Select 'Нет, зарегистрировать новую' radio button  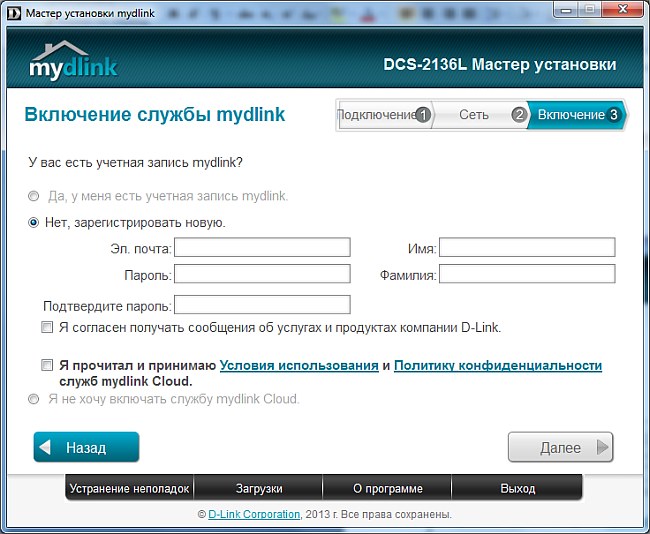tap(34, 223)
